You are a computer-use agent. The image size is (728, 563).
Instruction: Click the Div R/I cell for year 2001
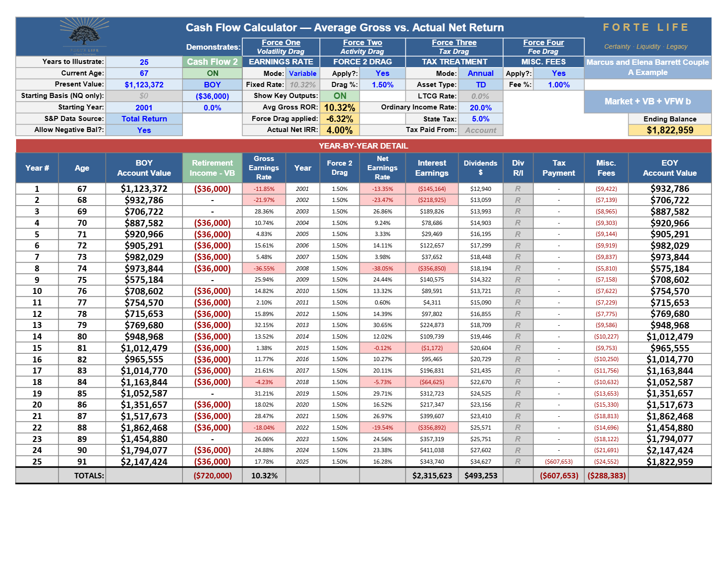point(518,189)
